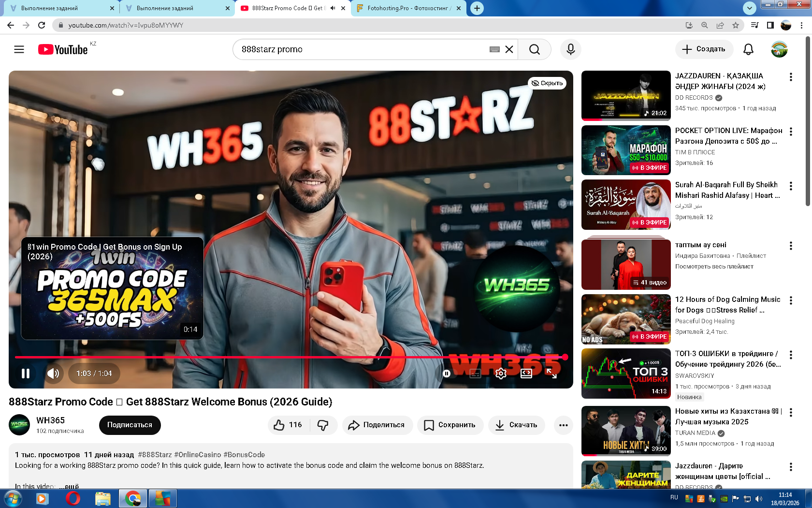The width and height of the screenshot is (812, 508).
Task: Toggle autoplay switch in the player
Action: [447, 374]
